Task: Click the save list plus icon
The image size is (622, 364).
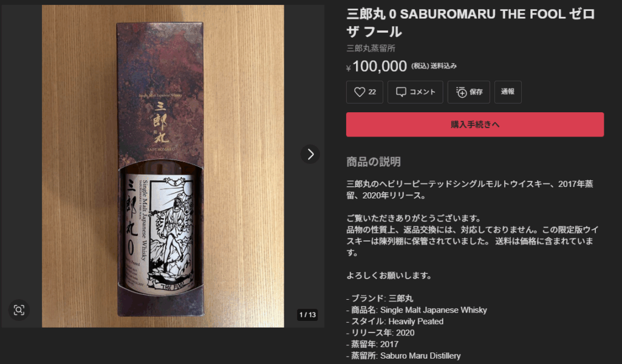Action: tap(461, 92)
